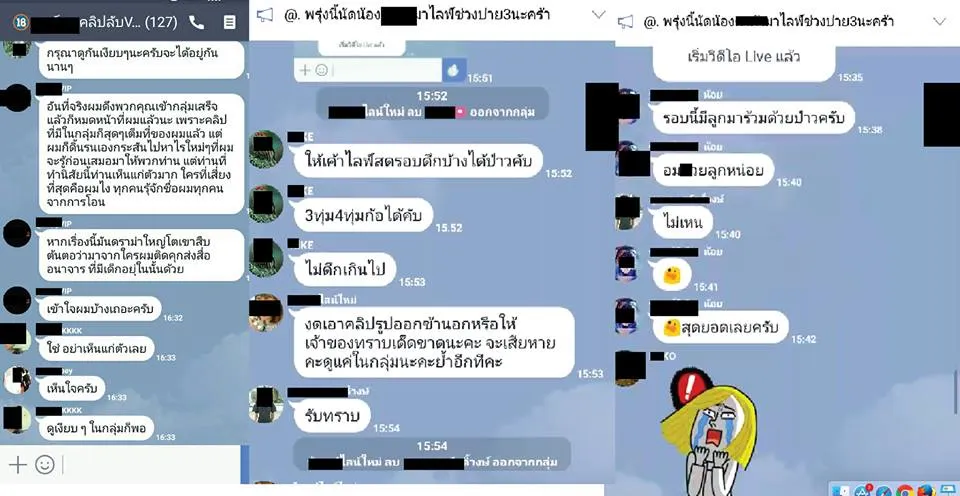Open the emoji smiley picker in left chat bar
960x496 pixels.
[x=45, y=465]
